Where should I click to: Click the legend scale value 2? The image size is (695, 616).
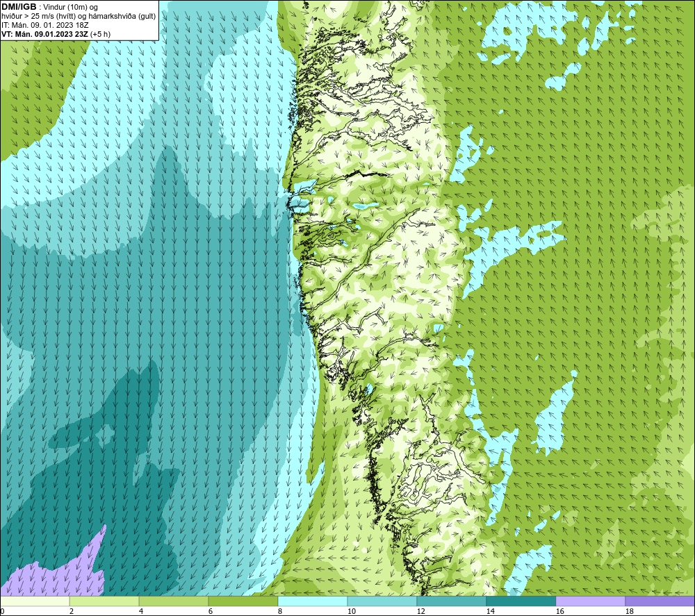72,612
